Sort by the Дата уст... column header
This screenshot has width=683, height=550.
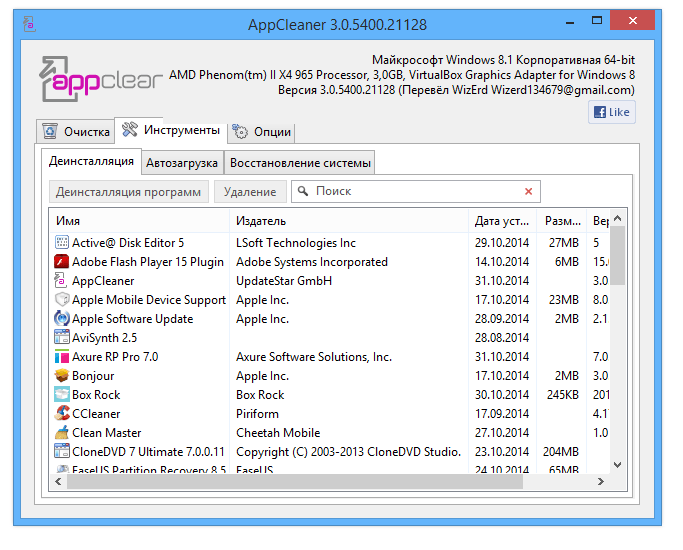click(x=503, y=221)
